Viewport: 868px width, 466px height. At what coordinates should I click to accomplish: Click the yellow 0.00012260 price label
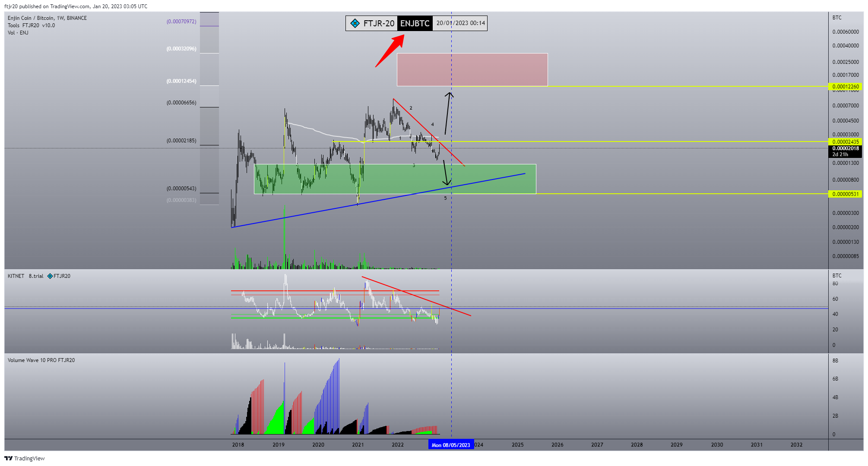point(846,87)
